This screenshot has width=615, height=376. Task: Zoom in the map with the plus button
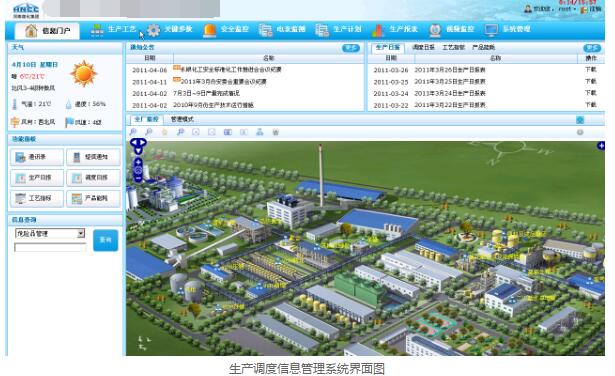click(138, 161)
